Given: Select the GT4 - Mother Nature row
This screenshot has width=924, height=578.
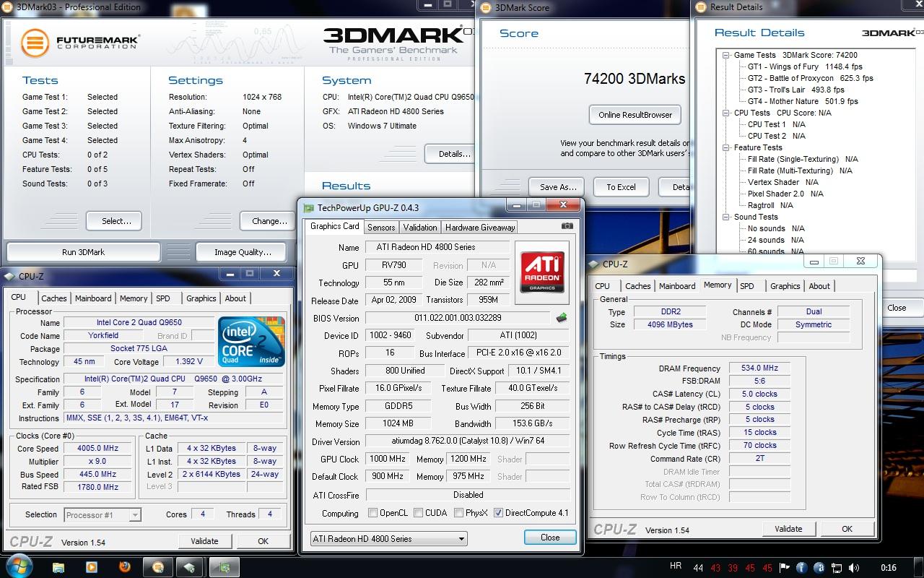Looking at the screenshot, I should pos(803,101).
